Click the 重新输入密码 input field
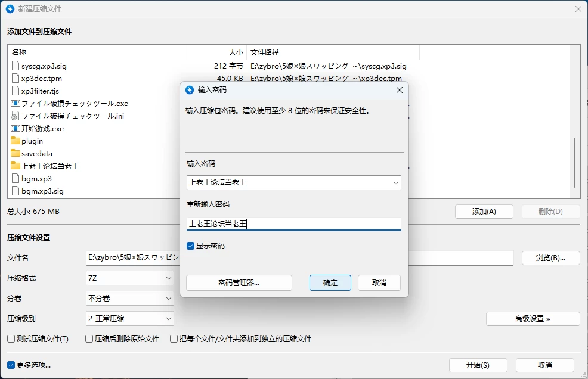This screenshot has width=588, height=379. [293, 224]
